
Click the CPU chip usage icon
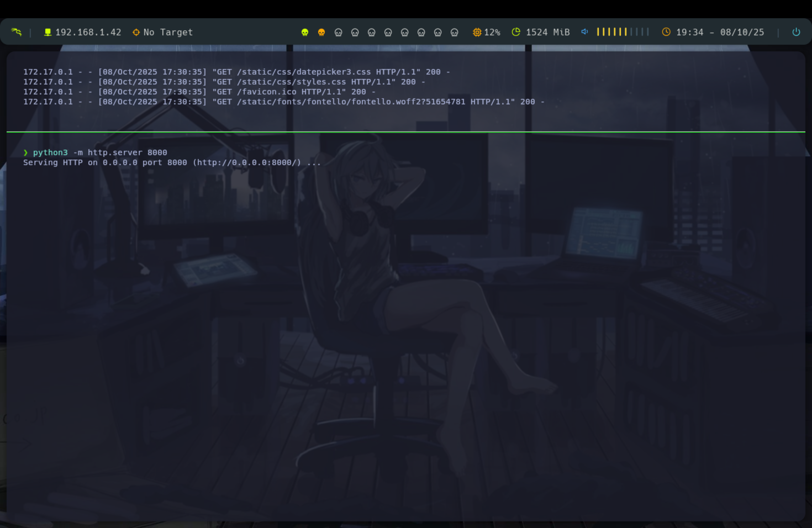click(x=477, y=32)
